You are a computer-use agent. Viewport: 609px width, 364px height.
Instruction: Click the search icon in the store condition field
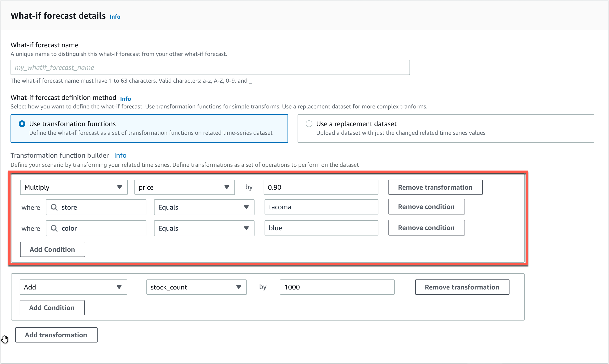(54, 207)
